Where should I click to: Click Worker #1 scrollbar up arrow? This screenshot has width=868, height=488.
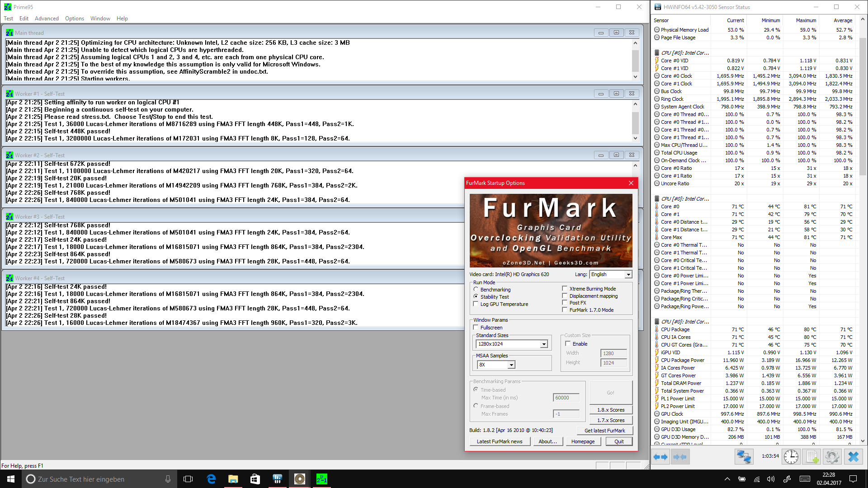click(635, 104)
